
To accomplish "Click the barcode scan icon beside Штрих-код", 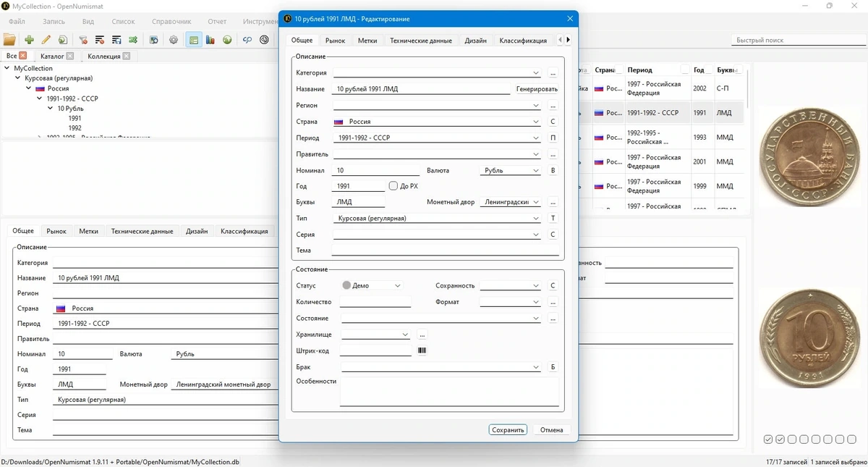I will point(422,350).
